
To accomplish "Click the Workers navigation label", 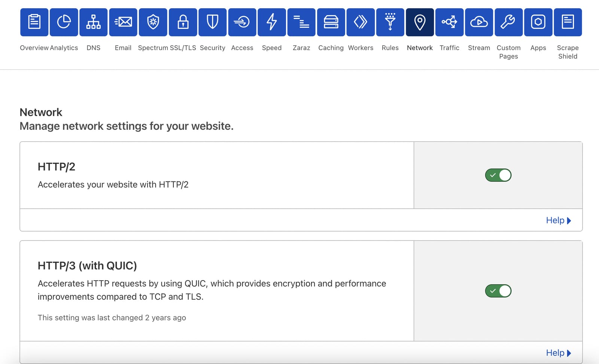I will coord(361,48).
